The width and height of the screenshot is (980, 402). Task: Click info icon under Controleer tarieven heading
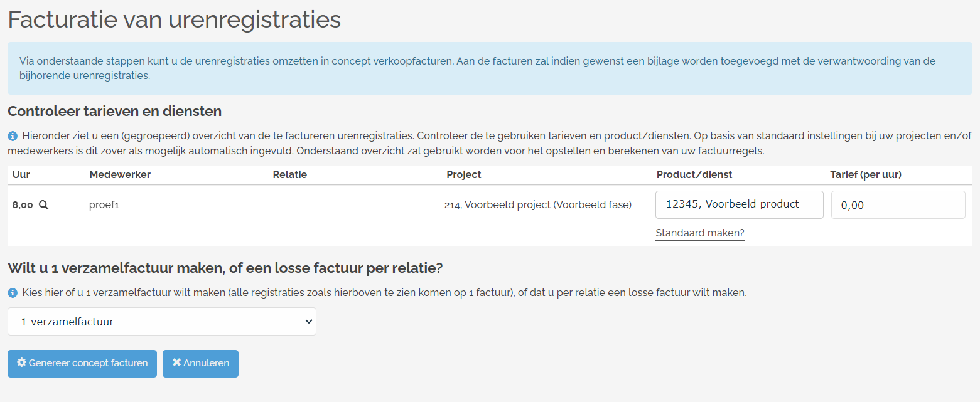(13, 135)
